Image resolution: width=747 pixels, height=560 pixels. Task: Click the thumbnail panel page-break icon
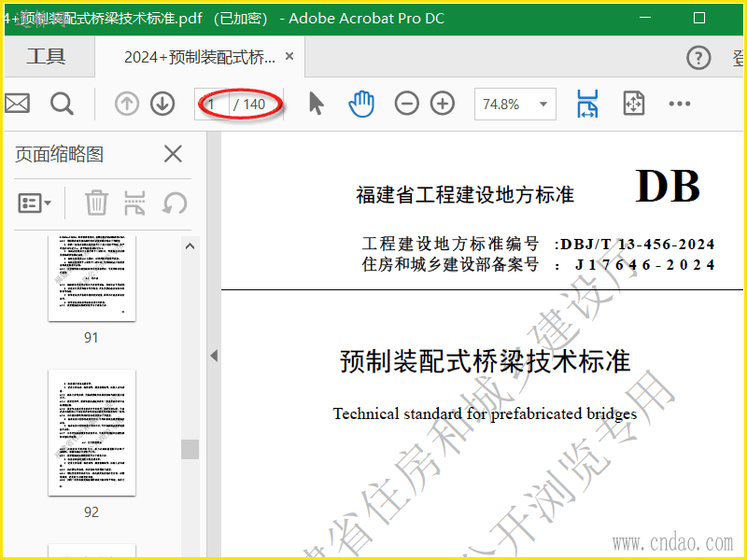(x=134, y=203)
